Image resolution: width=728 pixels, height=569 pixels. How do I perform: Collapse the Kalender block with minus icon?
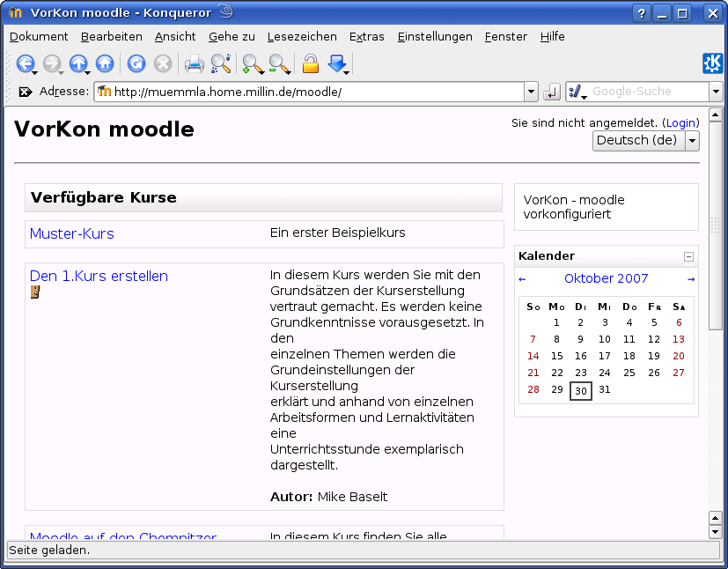coord(688,257)
